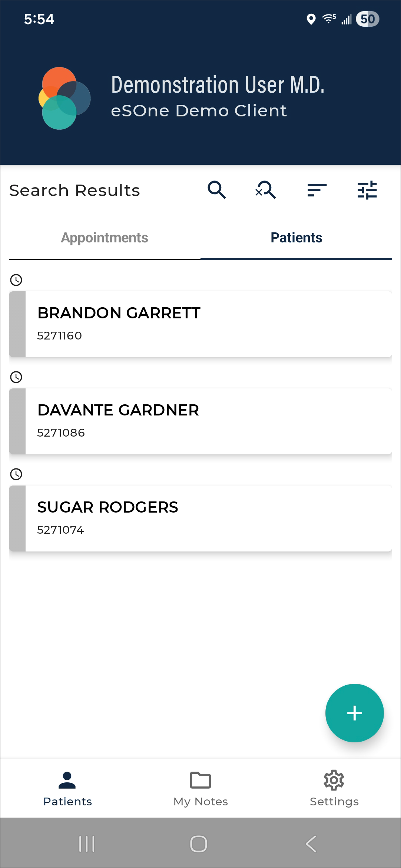This screenshot has height=868, width=401.
Task: Open the filter sliders icon
Action: (367, 190)
